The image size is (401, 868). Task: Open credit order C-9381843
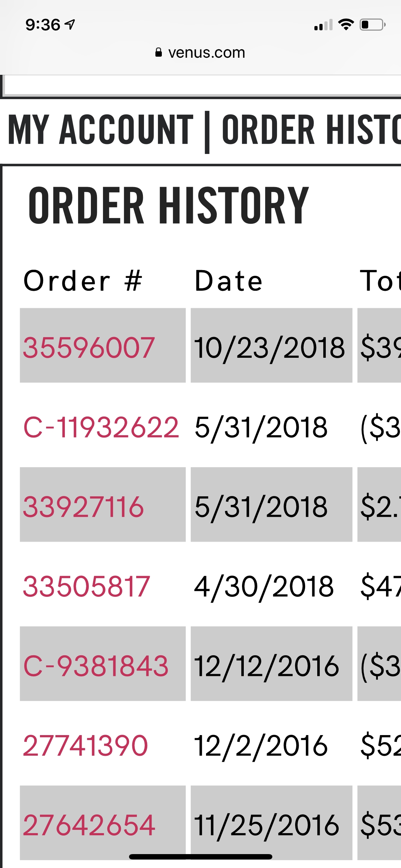tap(96, 666)
